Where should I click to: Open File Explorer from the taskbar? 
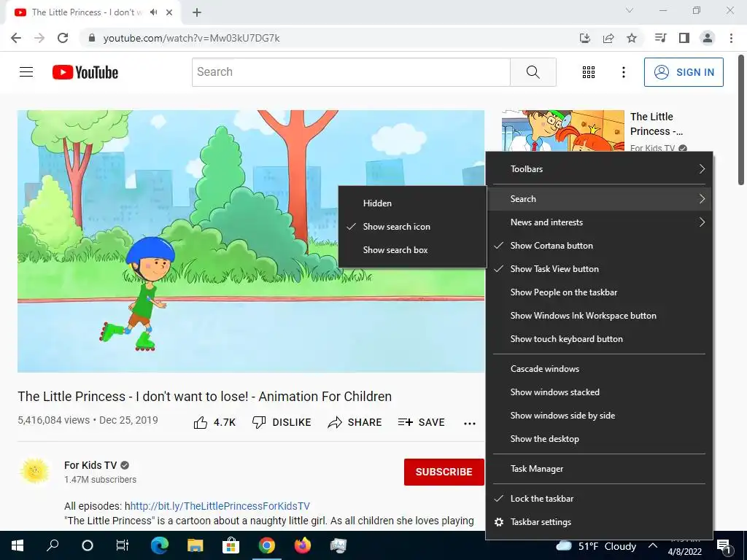pyautogui.click(x=195, y=545)
